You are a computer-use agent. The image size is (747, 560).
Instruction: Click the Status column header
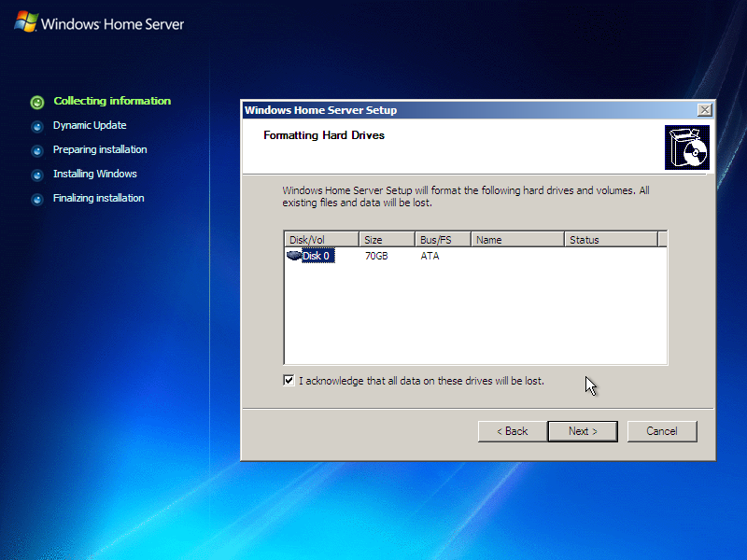pyautogui.click(x=613, y=239)
